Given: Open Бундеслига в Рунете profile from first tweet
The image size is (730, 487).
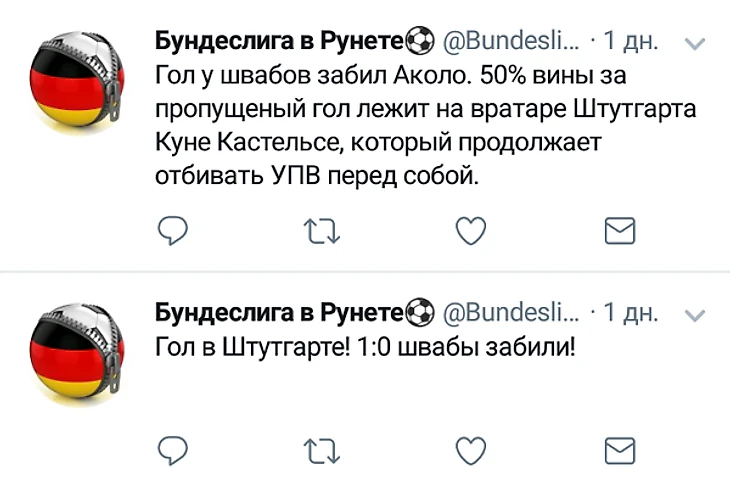Looking at the screenshot, I should click(x=280, y=42).
